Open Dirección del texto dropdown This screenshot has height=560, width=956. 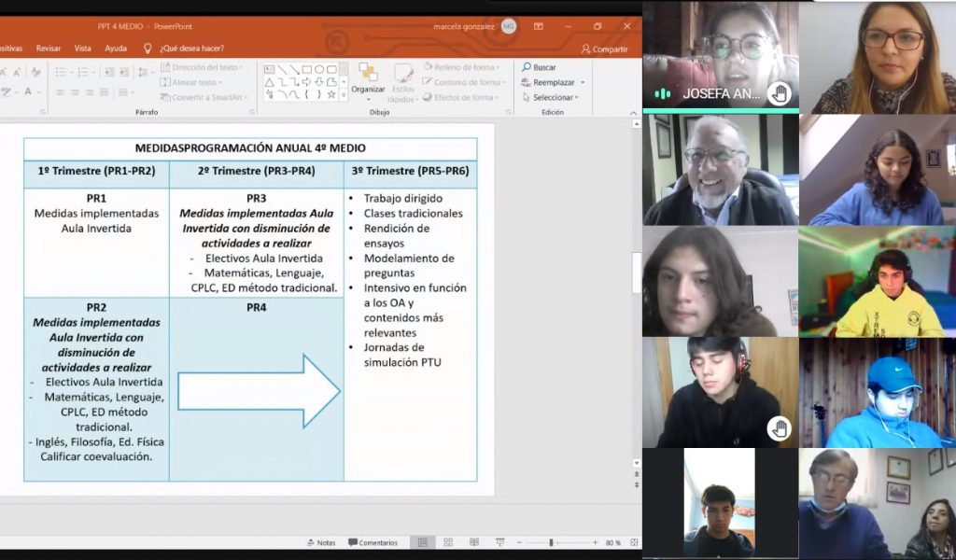202,67
